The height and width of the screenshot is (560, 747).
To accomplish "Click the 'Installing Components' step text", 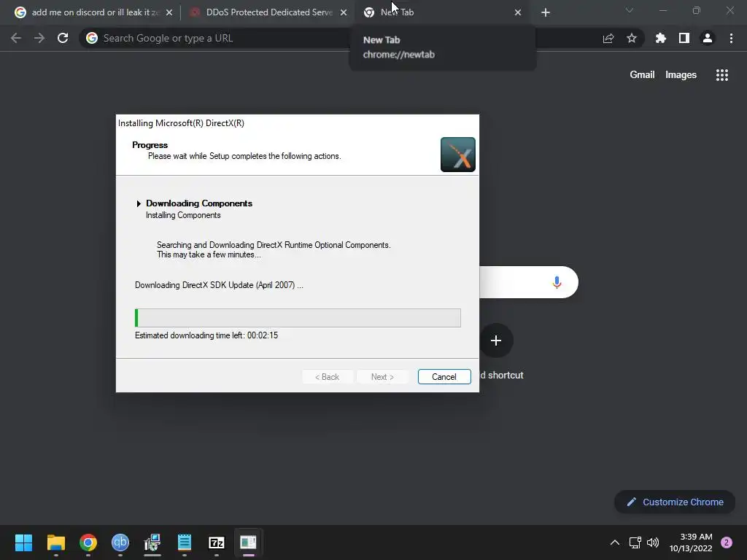I will tap(183, 215).
